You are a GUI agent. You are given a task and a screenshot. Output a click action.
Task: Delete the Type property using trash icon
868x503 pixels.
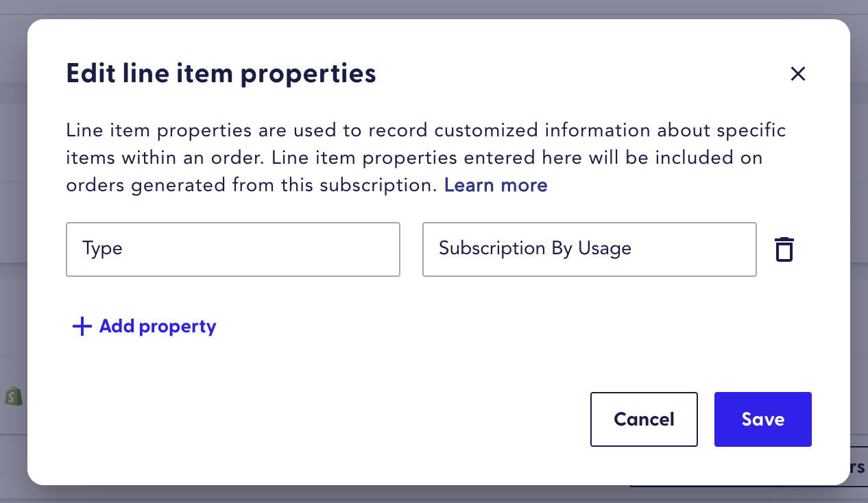click(784, 249)
